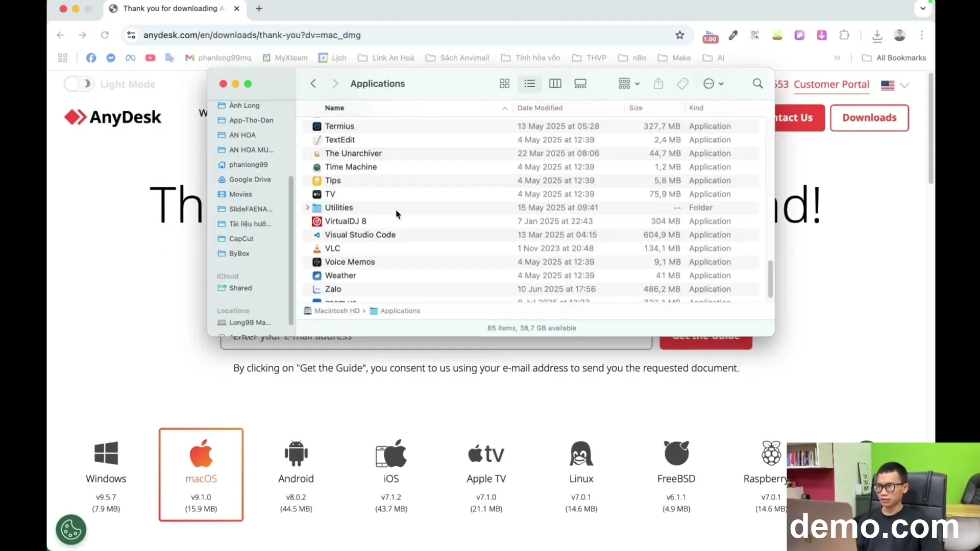Switch Finder to icon view
The height and width of the screenshot is (551, 980).
(504, 84)
